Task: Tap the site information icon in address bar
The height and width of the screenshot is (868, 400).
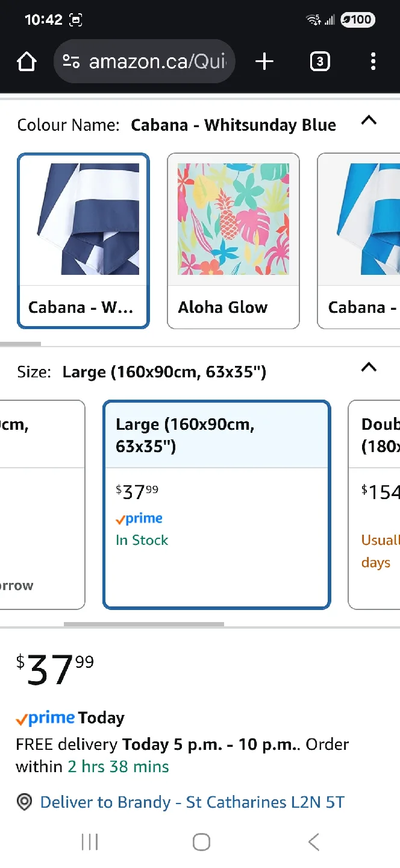Action: pos(72,61)
